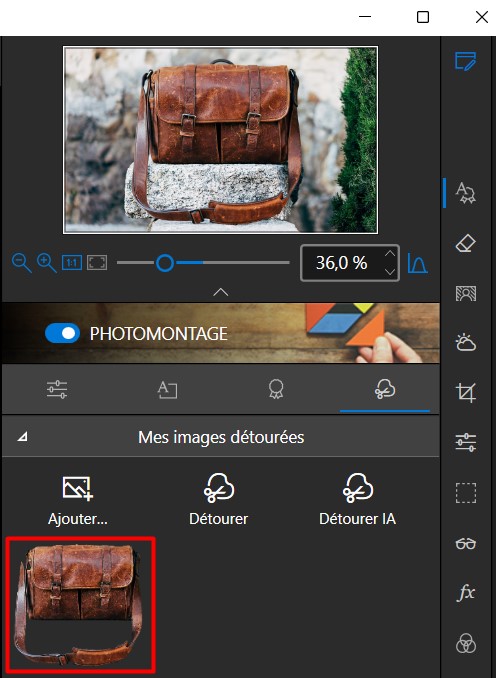Set zoom to 1:1 actual size
This screenshot has width=496, height=678.
click(72, 262)
